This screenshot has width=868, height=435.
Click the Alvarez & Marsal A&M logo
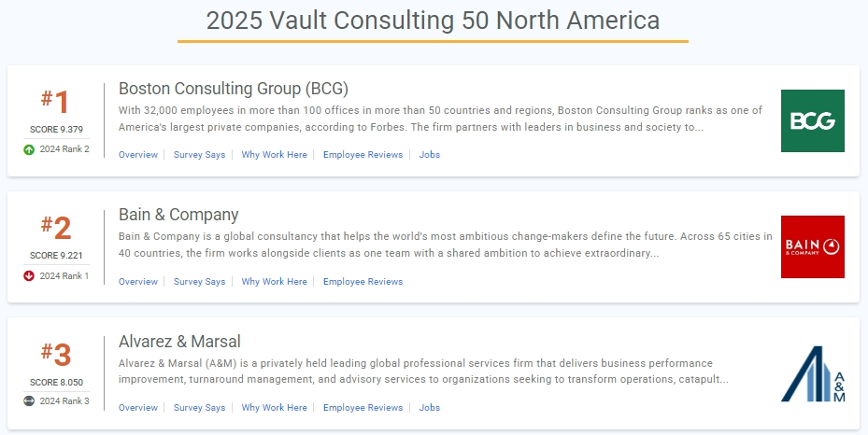813,373
